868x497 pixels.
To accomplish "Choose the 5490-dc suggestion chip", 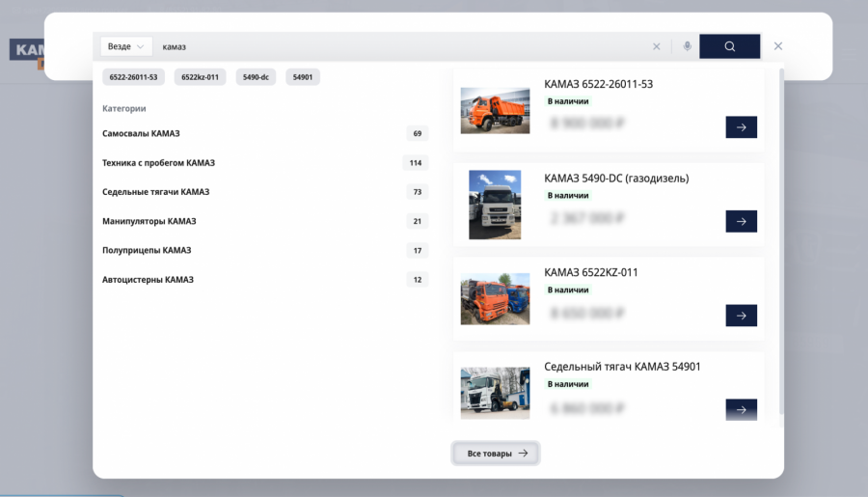I will [x=256, y=77].
